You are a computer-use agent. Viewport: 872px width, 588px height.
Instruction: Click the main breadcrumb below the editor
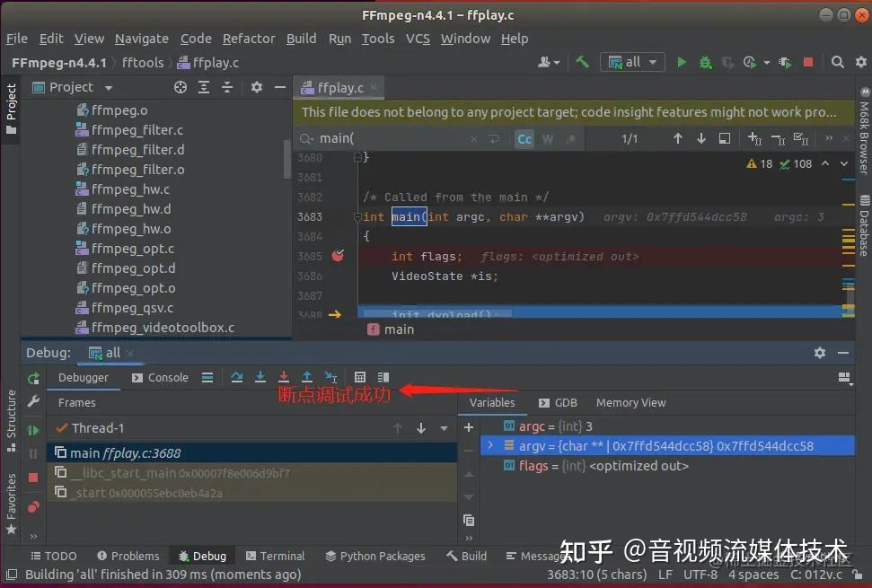click(401, 329)
